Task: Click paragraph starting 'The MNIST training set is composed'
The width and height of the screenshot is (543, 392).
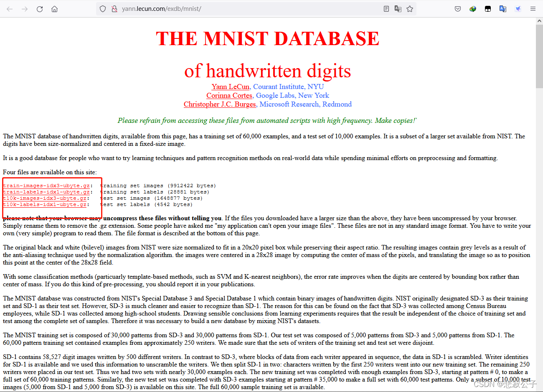Action: [x=259, y=339]
